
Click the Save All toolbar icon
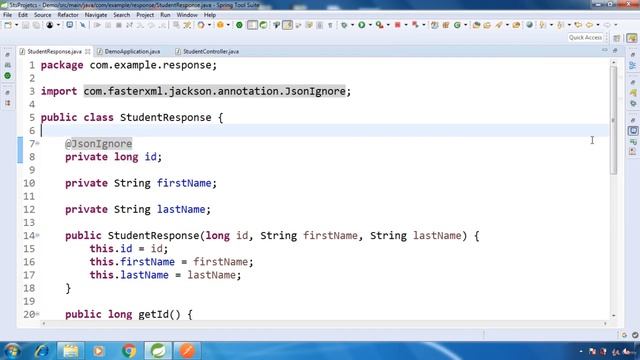click(x=36, y=25)
